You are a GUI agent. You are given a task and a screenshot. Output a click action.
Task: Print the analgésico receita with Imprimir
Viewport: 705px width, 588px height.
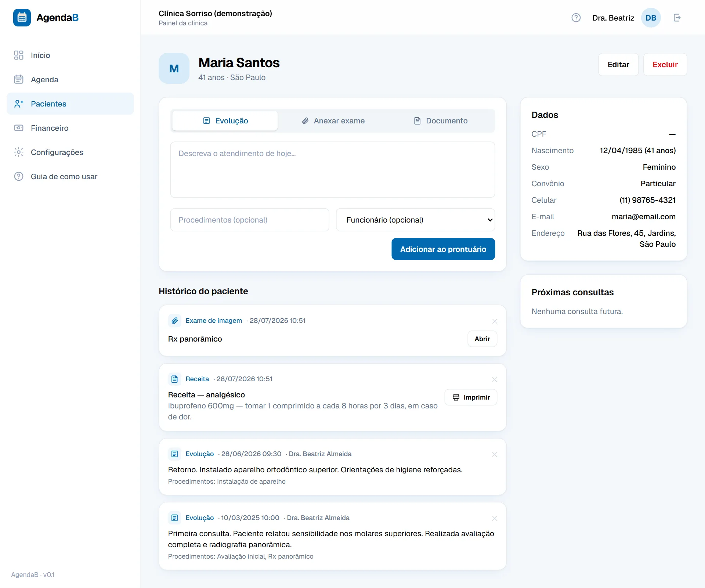[x=471, y=397]
